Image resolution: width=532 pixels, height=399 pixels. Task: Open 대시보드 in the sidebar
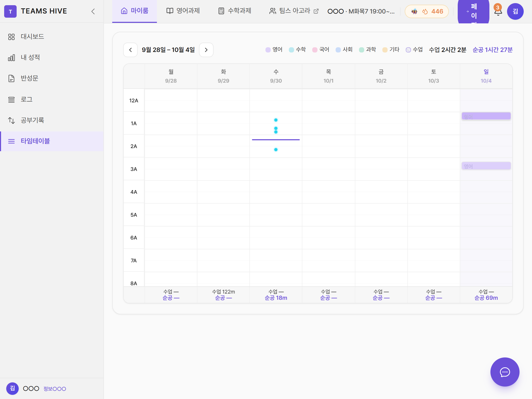52,37
